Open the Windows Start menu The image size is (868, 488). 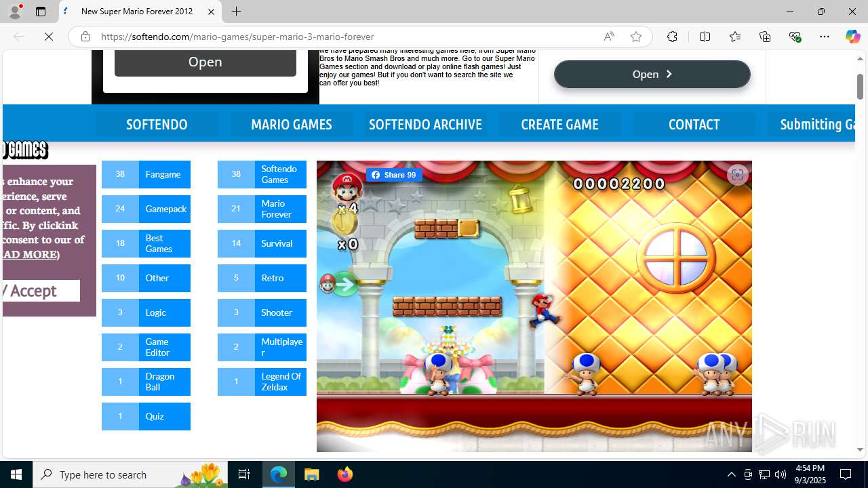16,474
